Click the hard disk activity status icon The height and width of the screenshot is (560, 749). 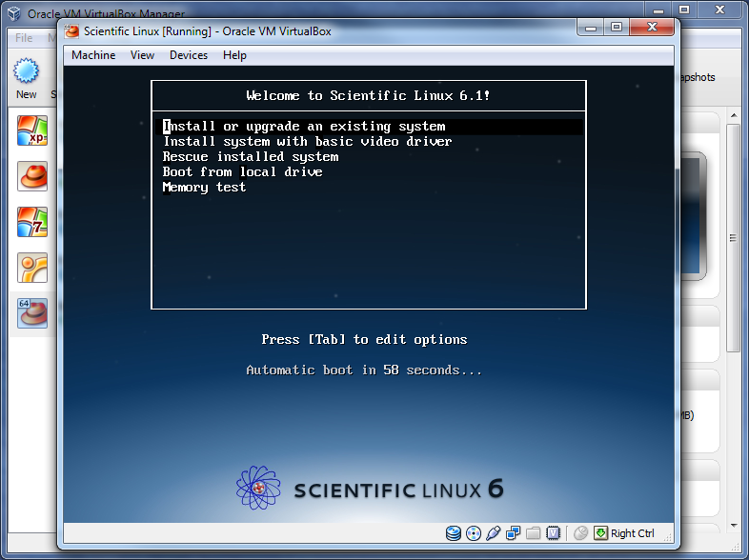click(x=454, y=532)
